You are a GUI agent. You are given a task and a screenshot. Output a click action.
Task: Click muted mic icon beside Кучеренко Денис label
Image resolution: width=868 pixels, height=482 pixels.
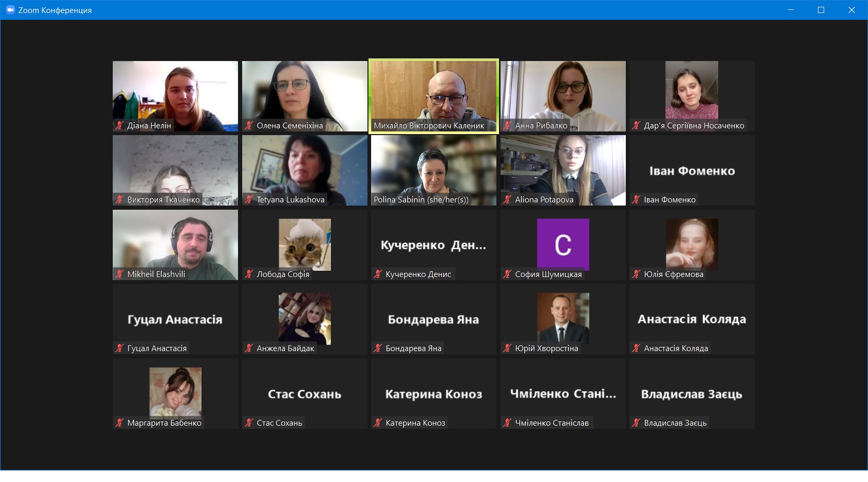378,274
